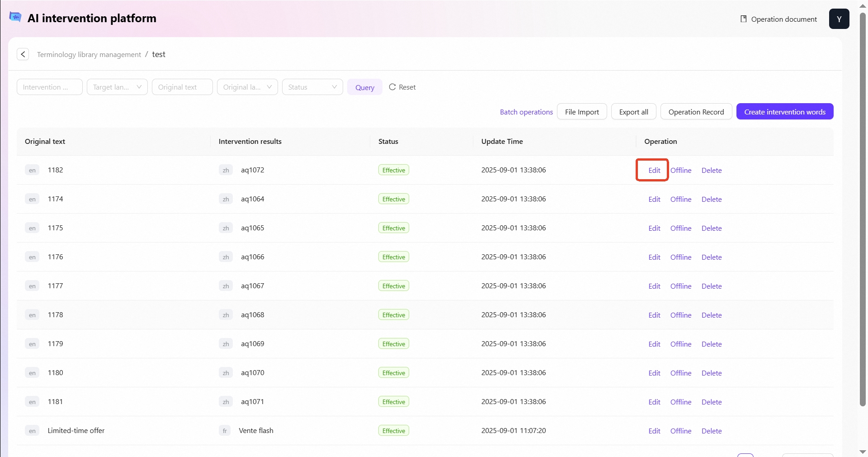Open the Original language dropdown
This screenshot has width=868, height=457.
coord(247,87)
